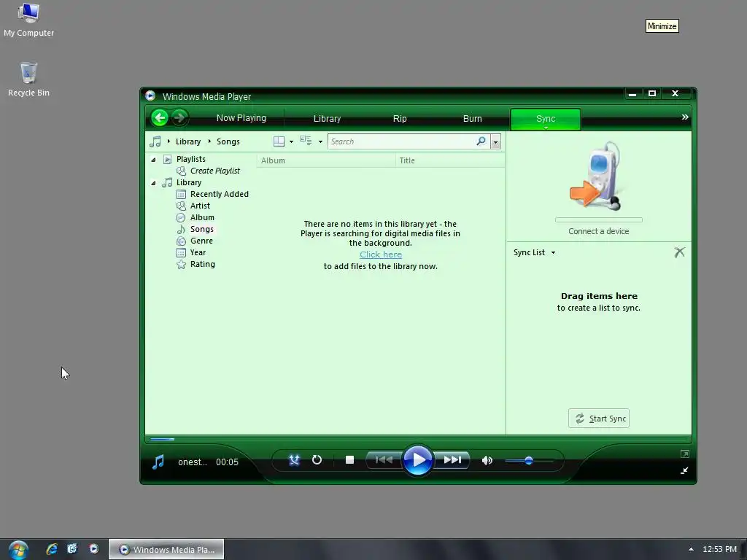The image size is (747, 560).
Task: Launch Internet Explorer from quick launch
Action: (x=52, y=549)
